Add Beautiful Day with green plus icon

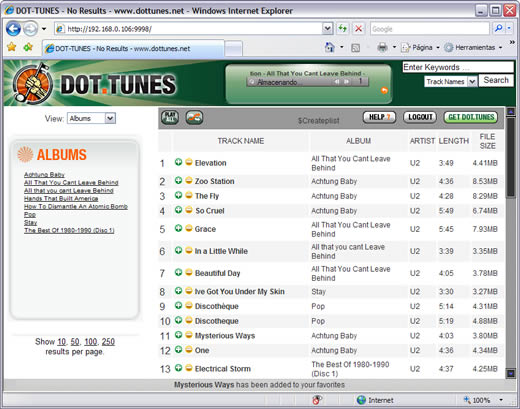(178, 272)
